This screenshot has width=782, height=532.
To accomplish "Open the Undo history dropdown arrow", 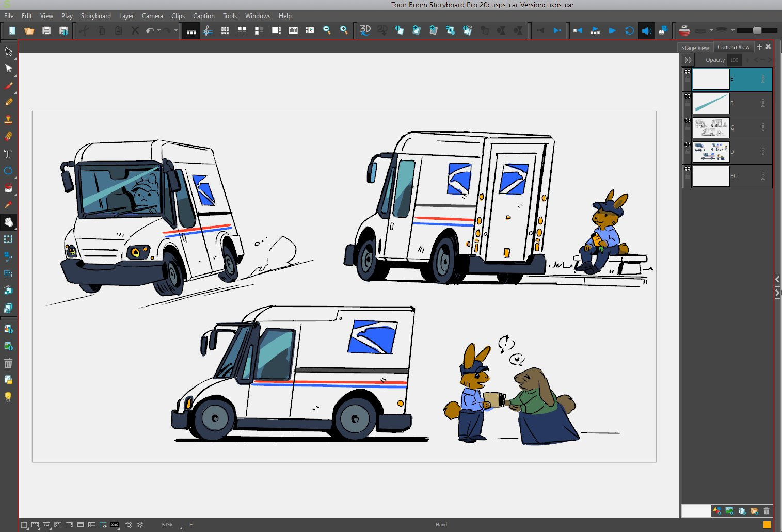I will 158,30.
